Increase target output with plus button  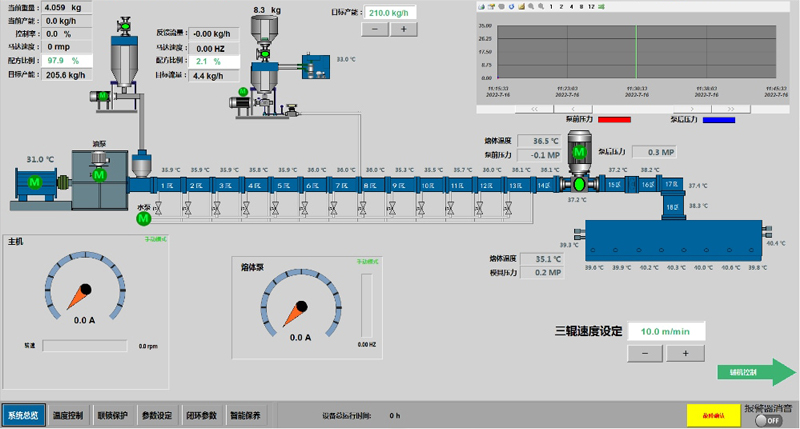click(x=404, y=29)
